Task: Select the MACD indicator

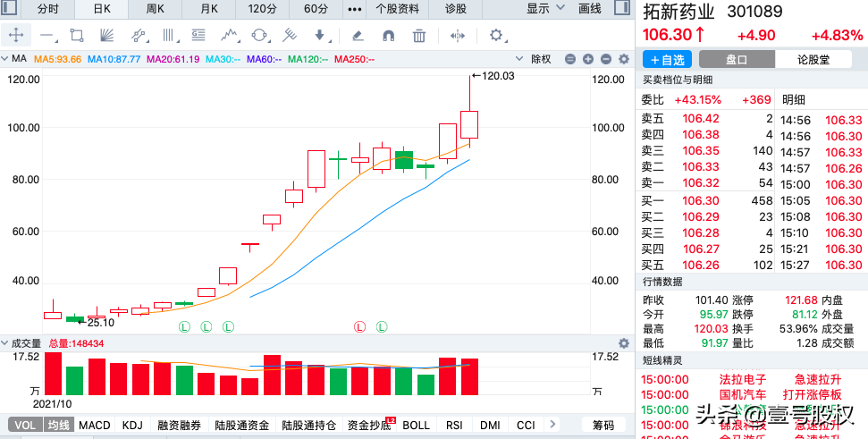Action: (95, 426)
